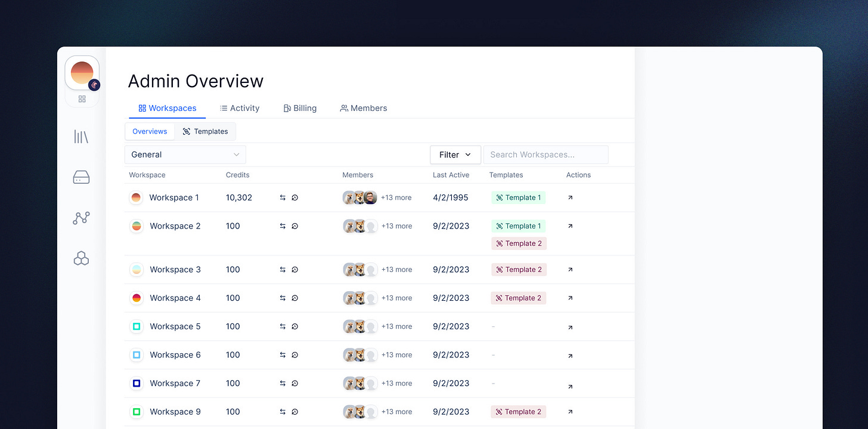Click the 4/2/1995 last active date
This screenshot has width=868, height=429.
click(x=451, y=197)
